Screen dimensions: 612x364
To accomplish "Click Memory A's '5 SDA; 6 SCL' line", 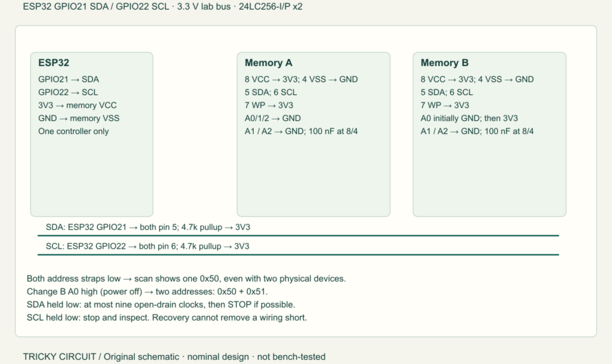I will tap(271, 92).
